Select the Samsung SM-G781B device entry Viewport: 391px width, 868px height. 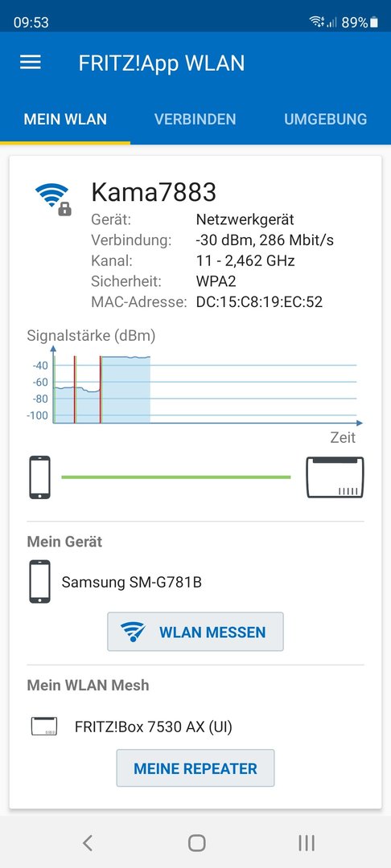click(132, 582)
